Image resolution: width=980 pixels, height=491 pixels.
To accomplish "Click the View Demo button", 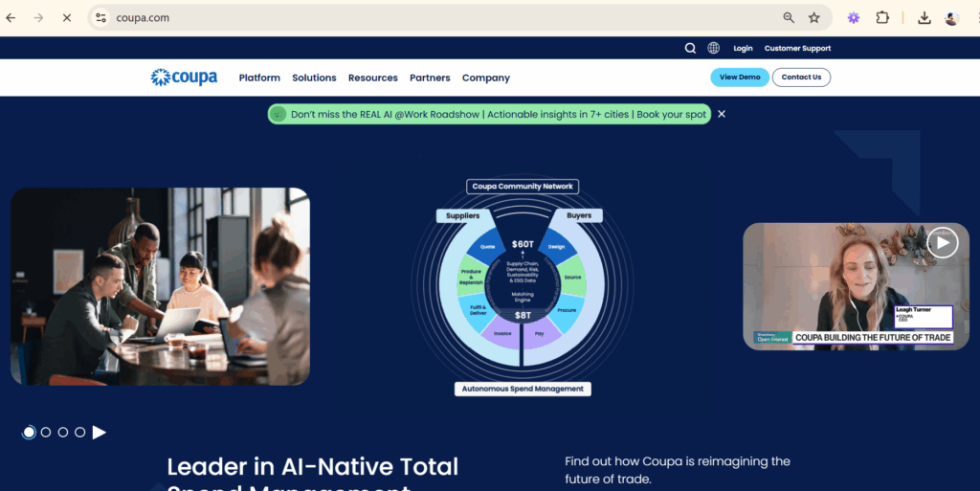I will (740, 78).
